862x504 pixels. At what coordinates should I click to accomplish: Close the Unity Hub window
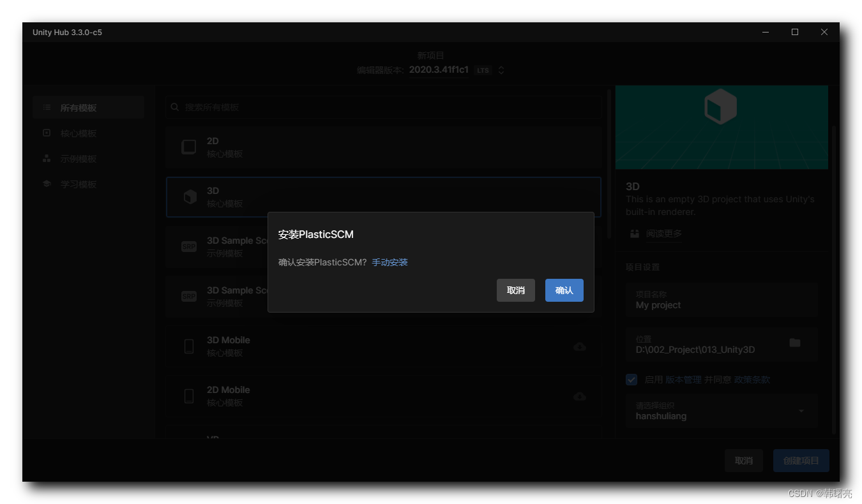pyautogui.click(x=824, y=32)
